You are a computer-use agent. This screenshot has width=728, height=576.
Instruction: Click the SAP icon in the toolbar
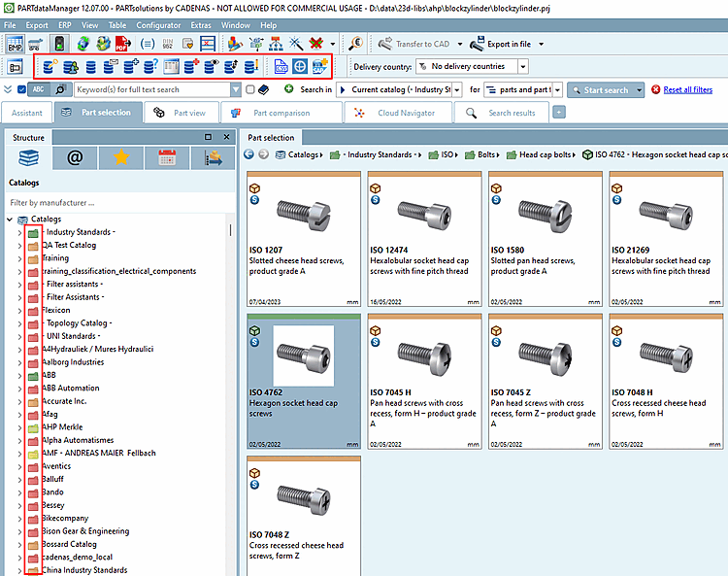point(319,66)
